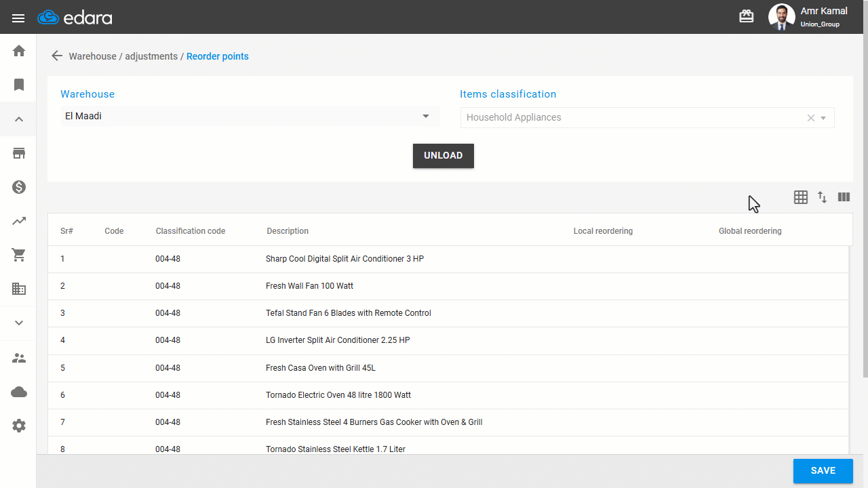Clear the Household Appliances classification
The height and width of the screenshot is (488, 868).
(x=811, y=118)
